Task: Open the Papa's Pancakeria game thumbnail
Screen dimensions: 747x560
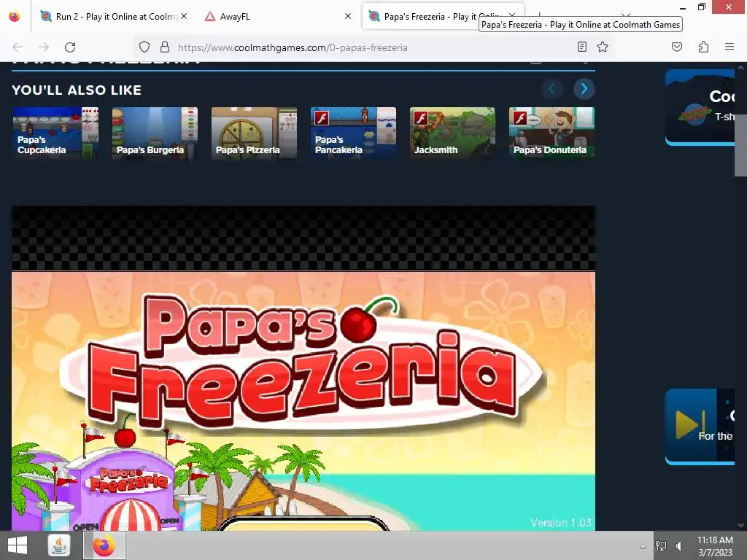Action: [x=353, y=133]
